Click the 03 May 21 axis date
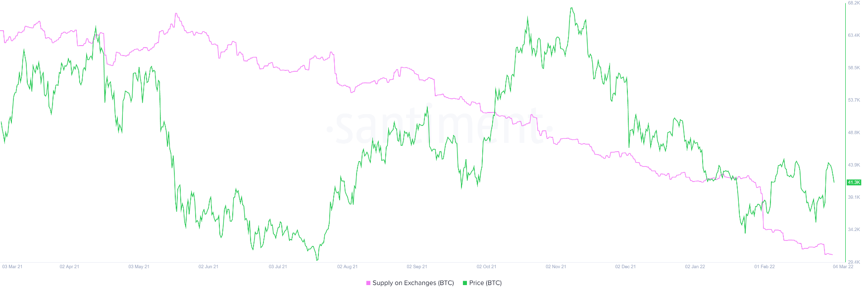This screenshot has height=294, width=868. 139,267
